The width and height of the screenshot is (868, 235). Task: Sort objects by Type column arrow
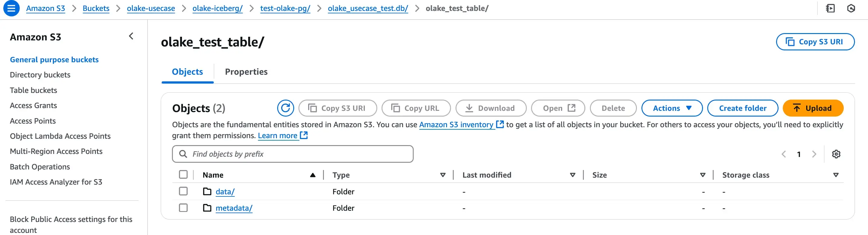(x=443, y=175)
